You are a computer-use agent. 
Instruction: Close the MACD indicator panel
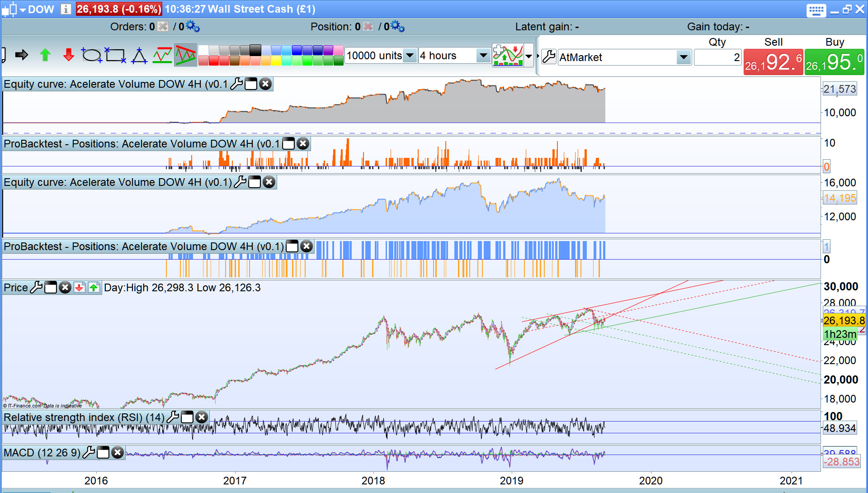(x=118, y=452)
